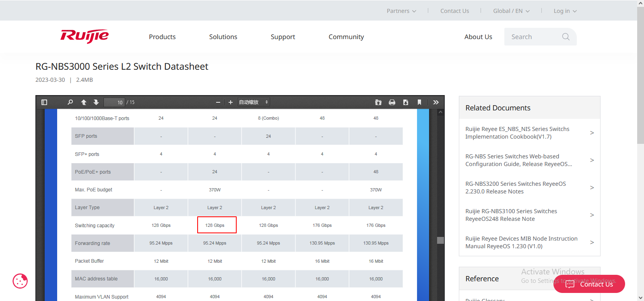Open Global / EN language selector
This screenshot has height=301, width=644.
pos(511,11)
